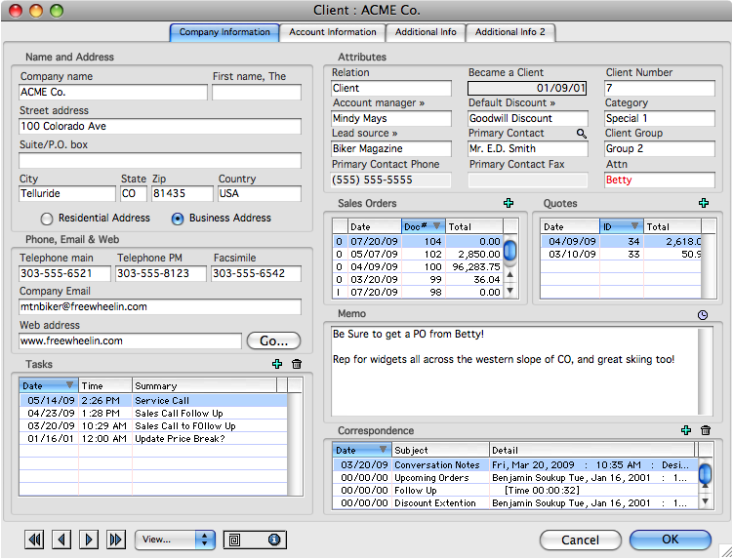Open Primary Contact lookup magnifier icon
The height and width of the screenshot is (560, 733).
click(582, 133)
